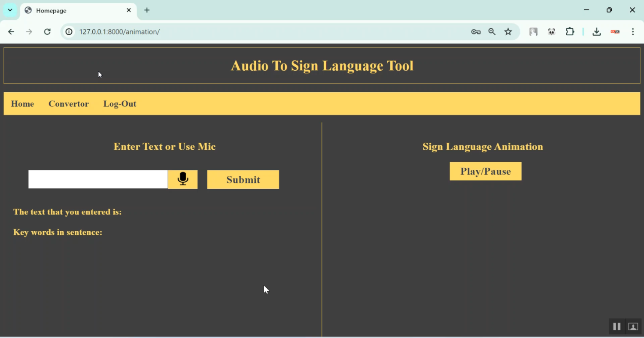Go back using the back arrow
Viewport: 644px width, 338px height.
11,32
